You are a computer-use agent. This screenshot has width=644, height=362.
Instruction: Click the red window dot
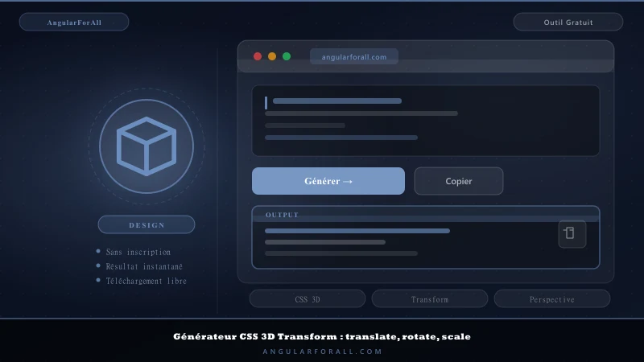pyautogui.click(x=258, y=56)
